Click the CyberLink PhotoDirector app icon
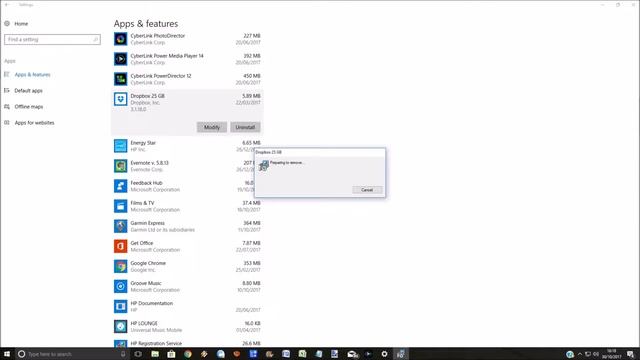The height and width of the screenshot is (360, 640). pyautogui.click(x=120, y=39)
